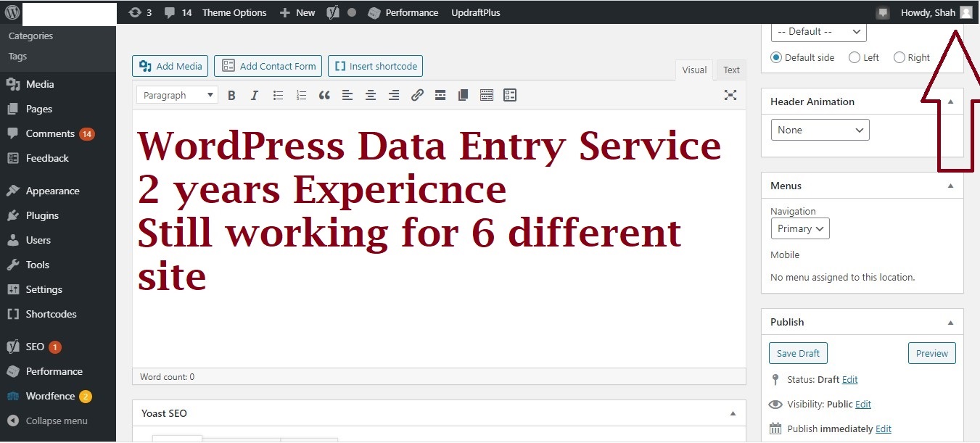This screenshot has width=980, height=443.
Task: Select the Right radio button
Action: [899, 57]
